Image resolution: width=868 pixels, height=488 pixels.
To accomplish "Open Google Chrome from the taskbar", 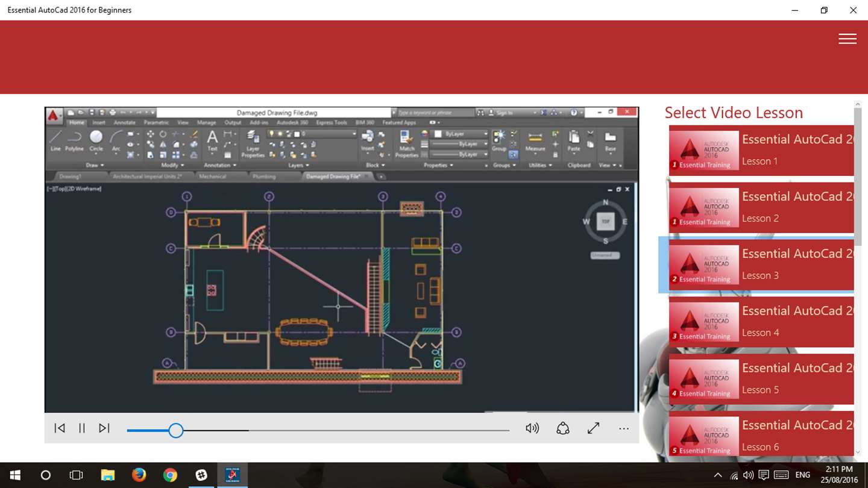I will point(170,475).
